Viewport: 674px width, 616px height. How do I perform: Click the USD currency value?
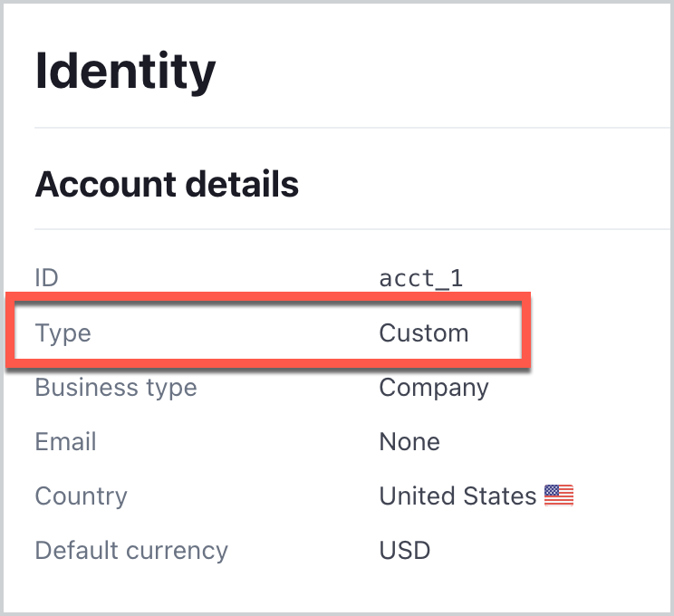[x=404, y=551]
